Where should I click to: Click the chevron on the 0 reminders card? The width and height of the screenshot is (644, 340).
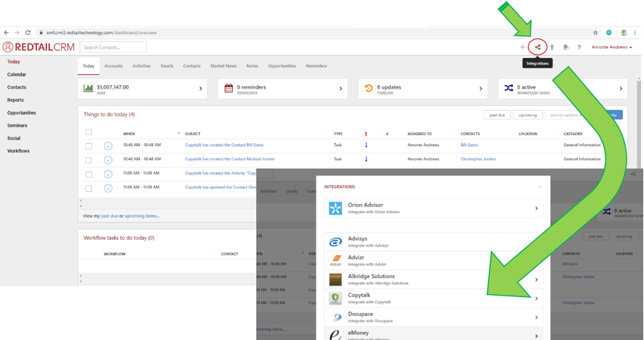[x=341, y=89]
